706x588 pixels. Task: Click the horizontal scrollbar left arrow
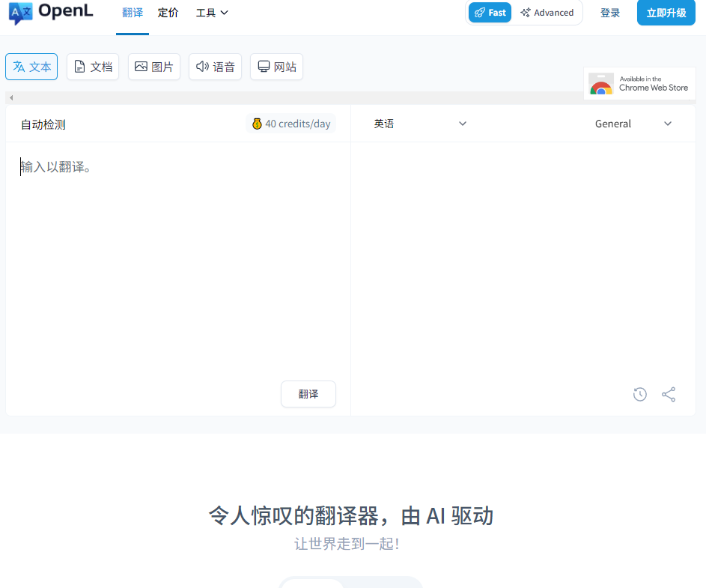pos(11,98)
